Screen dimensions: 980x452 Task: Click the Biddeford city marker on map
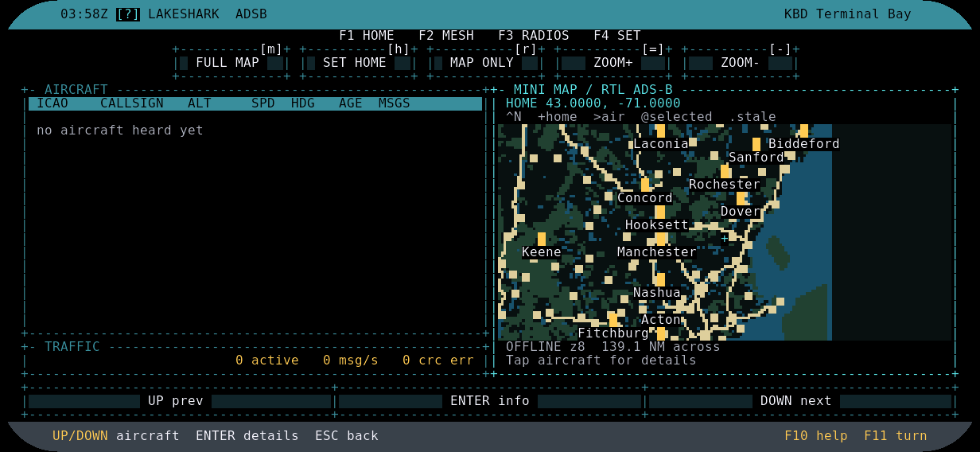pos(803,131)
